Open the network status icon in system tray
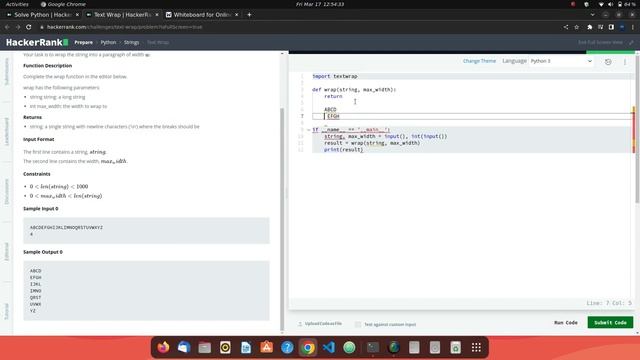 [x=601, y=4]
